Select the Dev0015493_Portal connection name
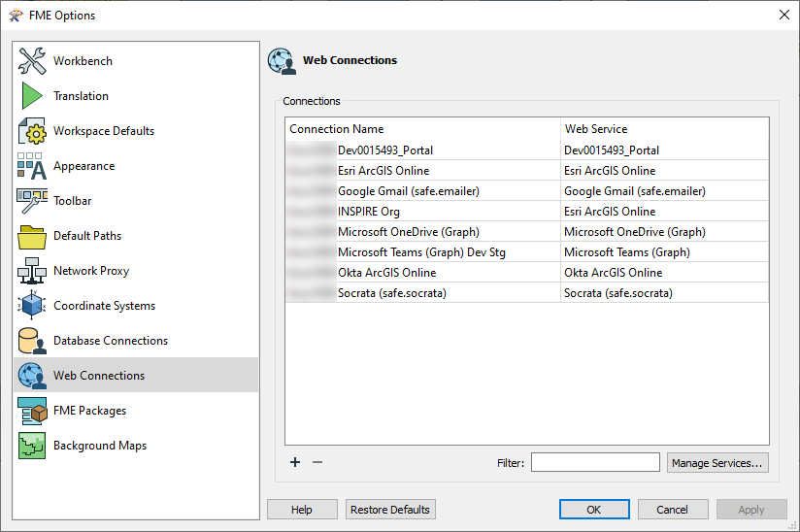This screenshot has width=800, height=532. pos(385,150)
